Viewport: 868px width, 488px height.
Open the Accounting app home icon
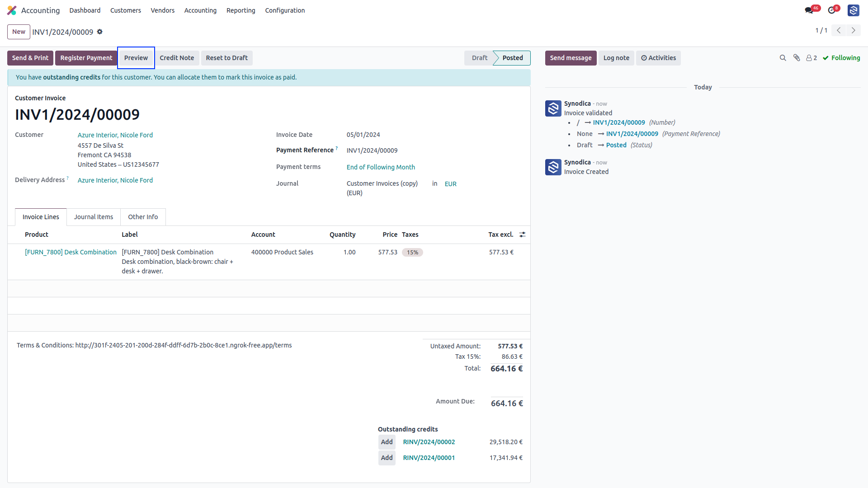[12, 10]
